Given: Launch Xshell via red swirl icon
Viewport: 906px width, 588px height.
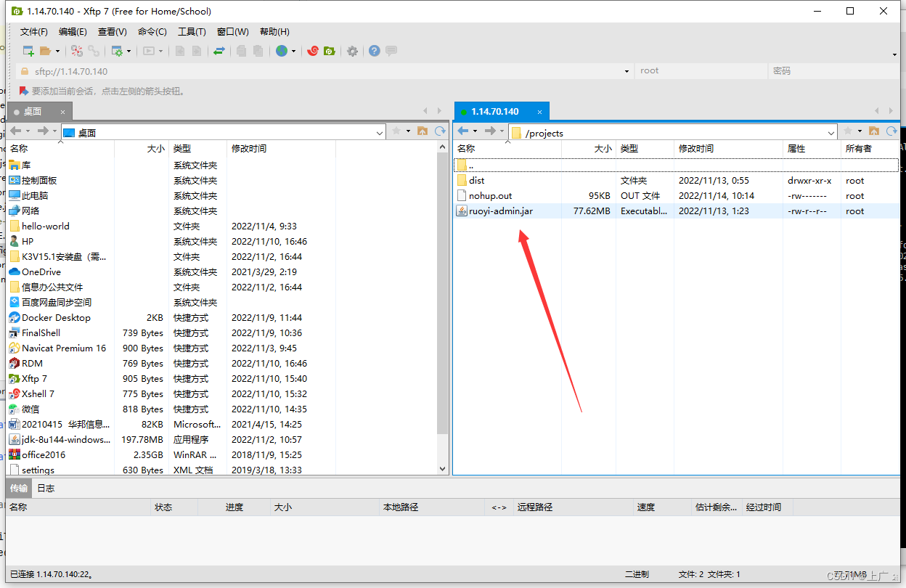Looking at the screenshot, I should (313, 51).
